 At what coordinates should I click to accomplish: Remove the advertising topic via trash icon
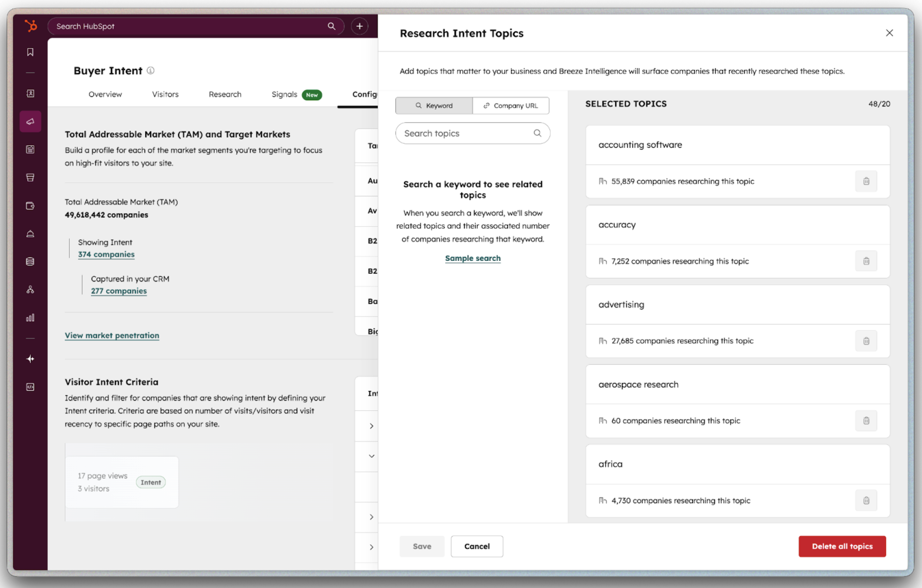pyautogui.click(x=866, y=341)
